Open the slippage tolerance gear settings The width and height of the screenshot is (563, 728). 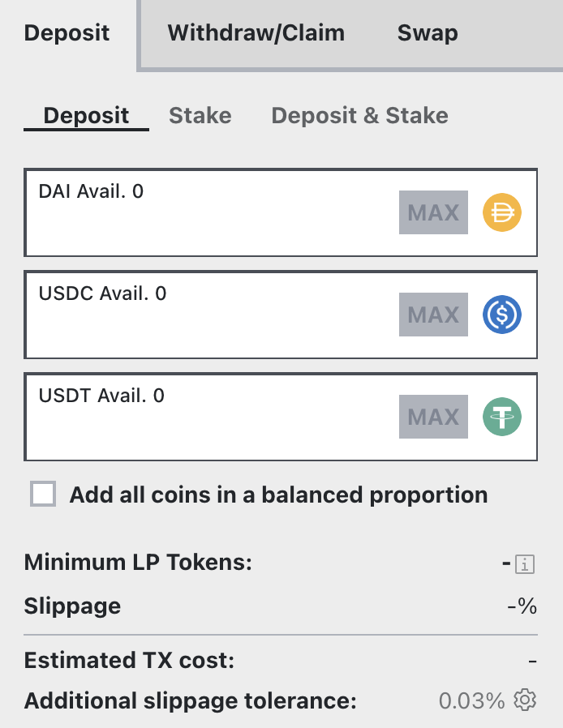point(526,700)
